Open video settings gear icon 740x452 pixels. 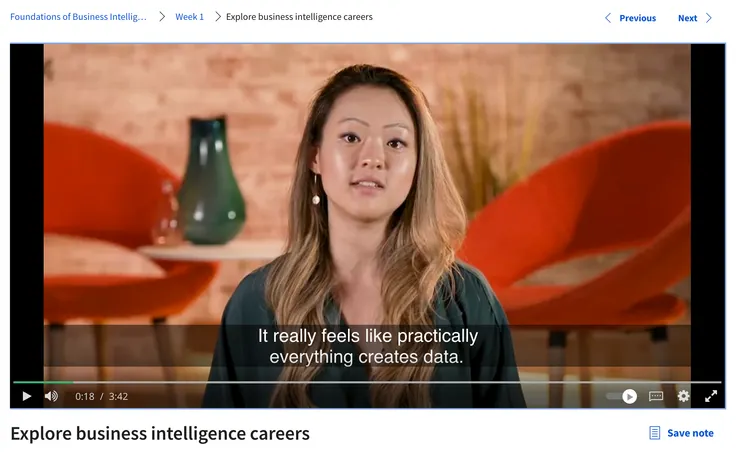(x=683, y=396)
